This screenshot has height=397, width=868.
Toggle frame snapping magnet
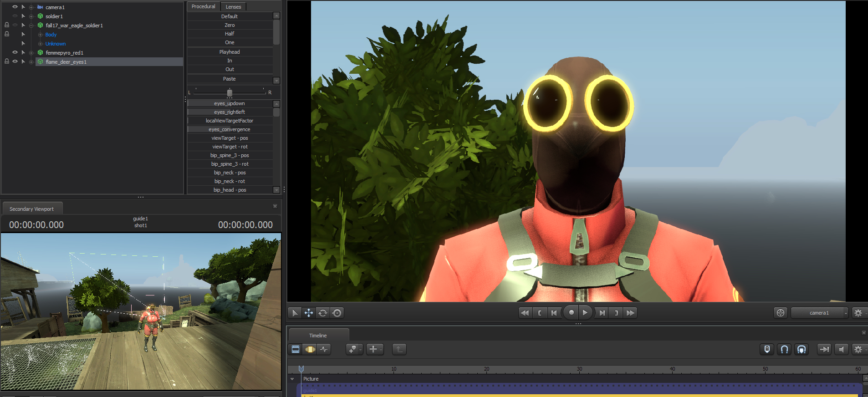click(802, 349)
